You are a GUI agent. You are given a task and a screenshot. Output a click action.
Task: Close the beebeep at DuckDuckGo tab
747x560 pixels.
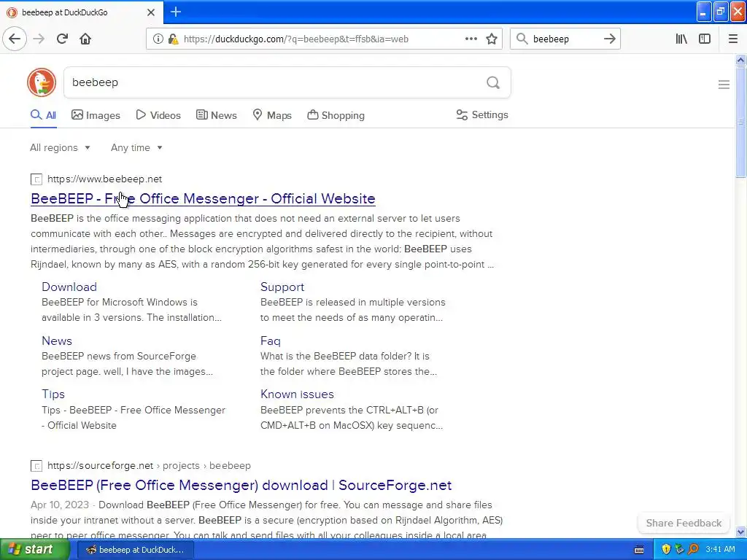click(151, 12)
